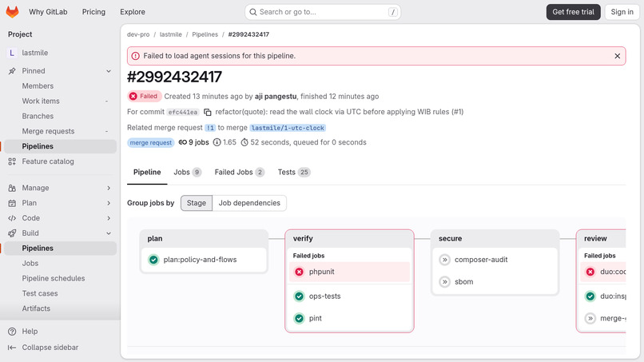Dismiss the failed agent sessions alert
The width and height of the screenshot is (644, 362).
617,56
